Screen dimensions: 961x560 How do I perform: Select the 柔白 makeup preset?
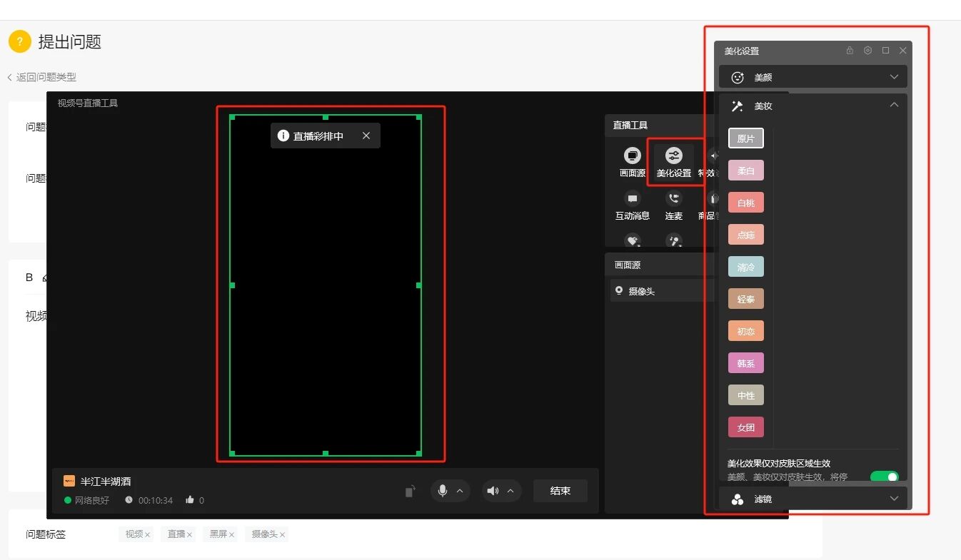746,170
